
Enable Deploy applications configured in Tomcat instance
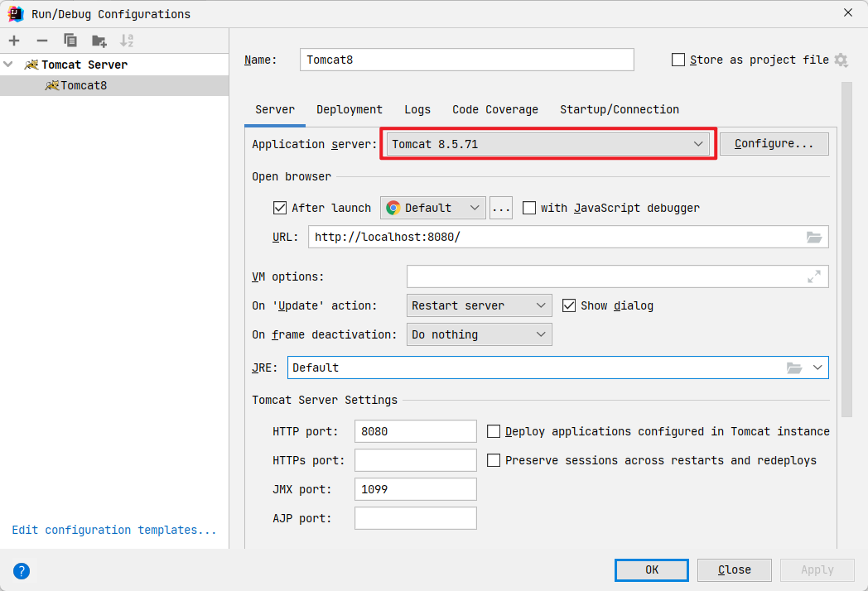tap(494, 431)
